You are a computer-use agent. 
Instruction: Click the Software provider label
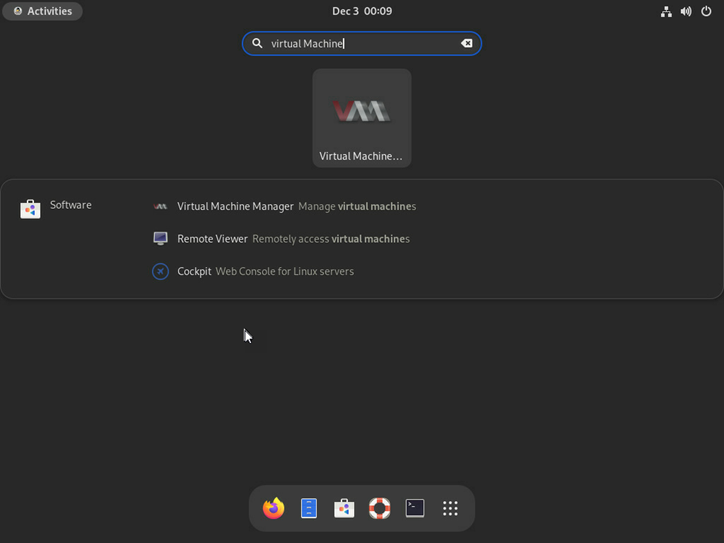(x=71, y=205)
